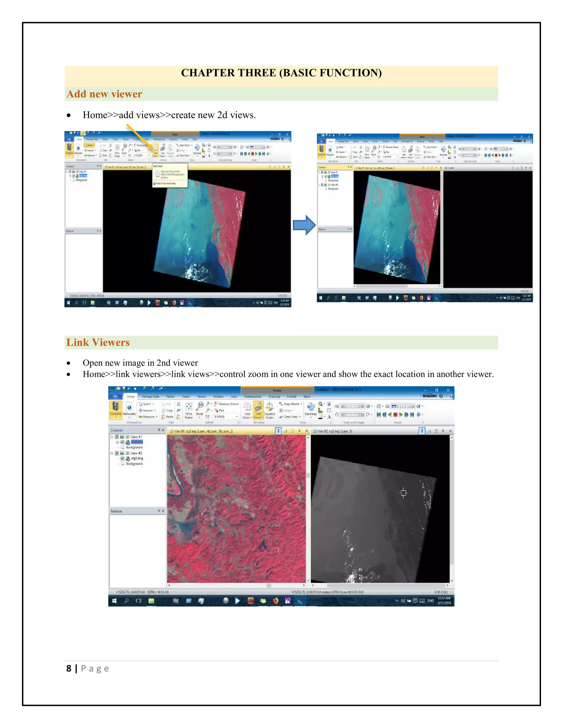The width and height of the screenshot is (563, 728).
Task: Click rotation slider bar in Scale and Angle group
Action: (352, 415)
